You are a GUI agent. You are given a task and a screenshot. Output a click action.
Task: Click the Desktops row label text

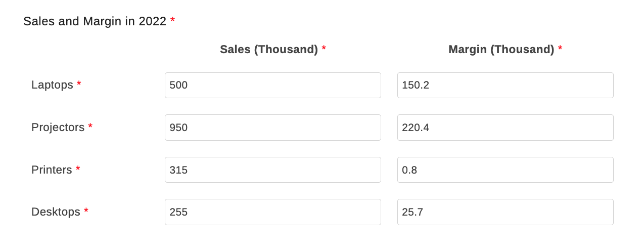tap(56, 212)
